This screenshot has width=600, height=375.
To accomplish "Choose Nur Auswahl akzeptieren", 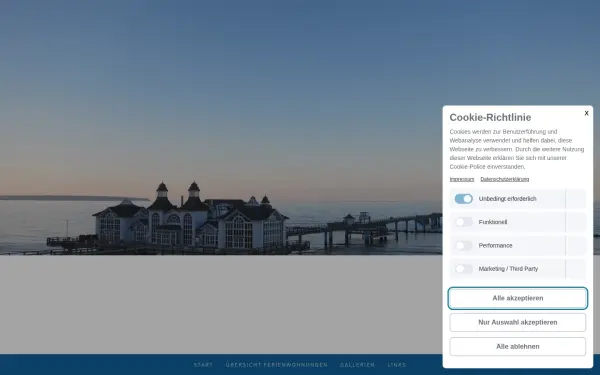I will [518, 323].
